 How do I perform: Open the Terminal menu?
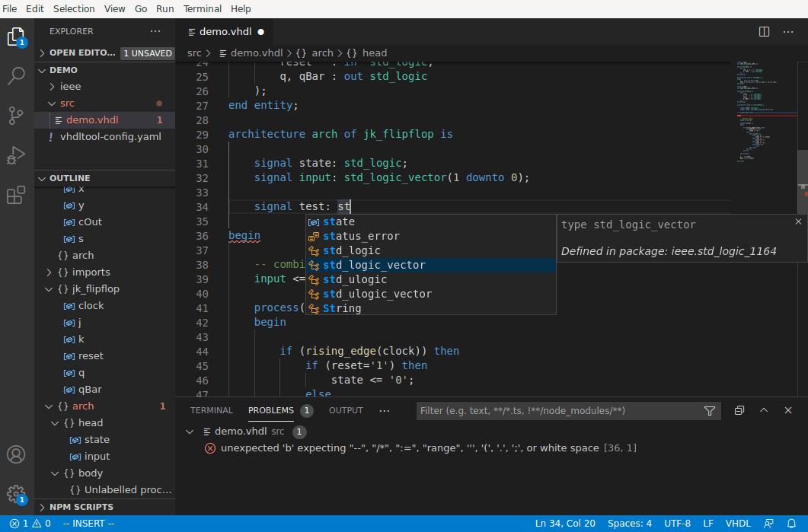203,9
